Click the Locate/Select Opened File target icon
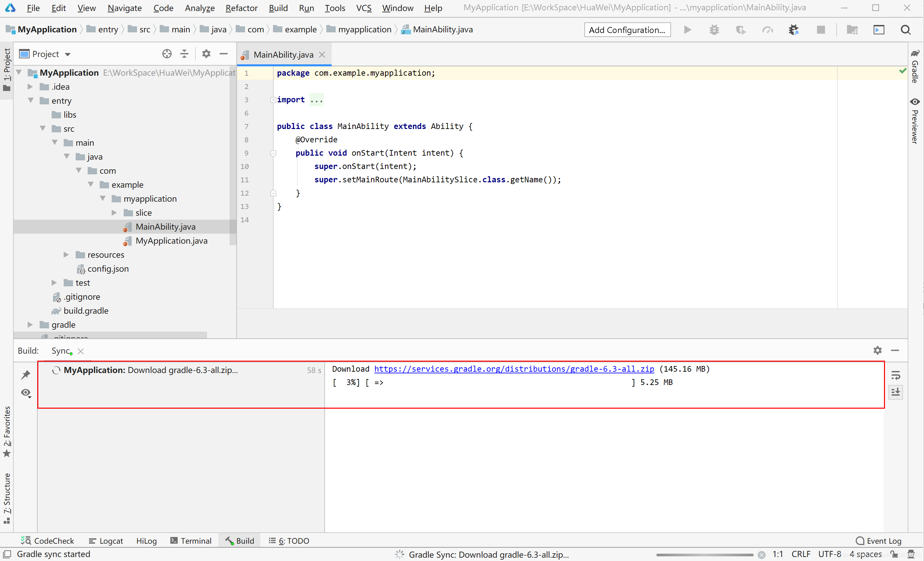The image size is (924, 561). (x=167, y=54)
